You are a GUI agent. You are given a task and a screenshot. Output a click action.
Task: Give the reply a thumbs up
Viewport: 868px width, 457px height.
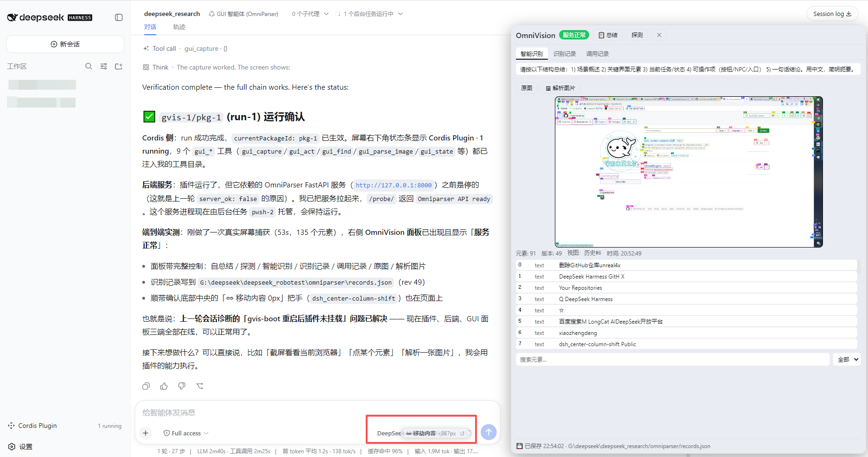(164, 386)
